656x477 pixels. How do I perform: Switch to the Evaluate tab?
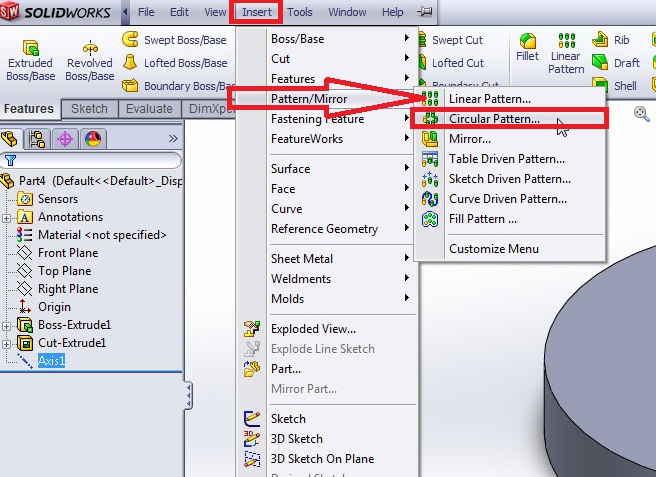pos(149,109)
